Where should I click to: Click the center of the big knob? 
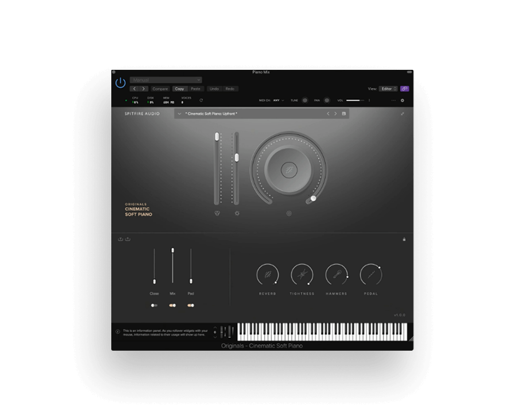pos(289,170)
